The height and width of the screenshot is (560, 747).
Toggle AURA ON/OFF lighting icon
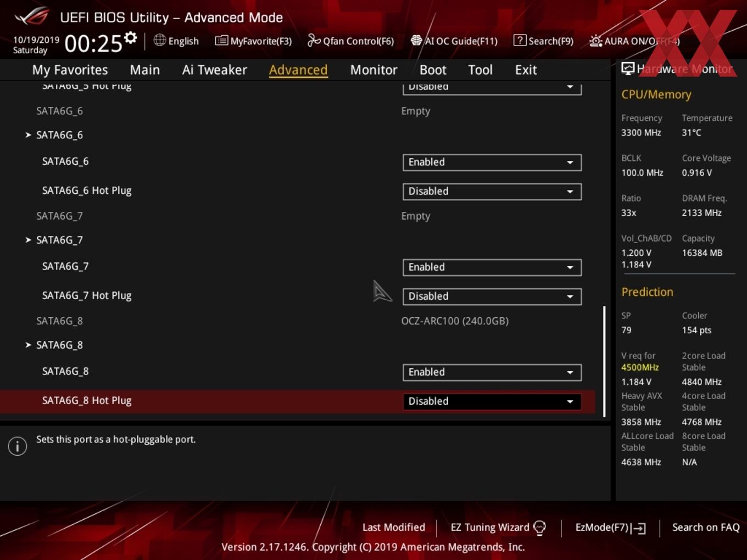point(595,41)
